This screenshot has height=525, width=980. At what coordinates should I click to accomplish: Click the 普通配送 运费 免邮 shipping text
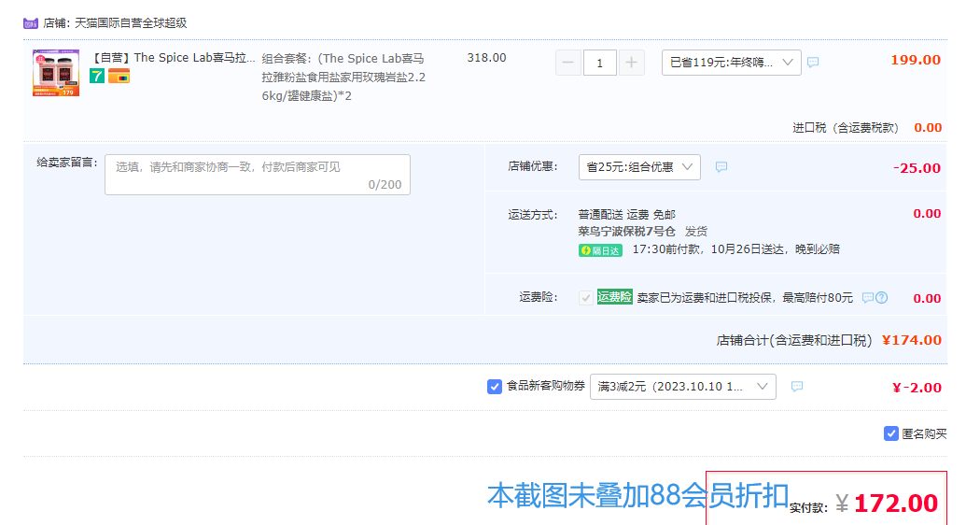627,215
